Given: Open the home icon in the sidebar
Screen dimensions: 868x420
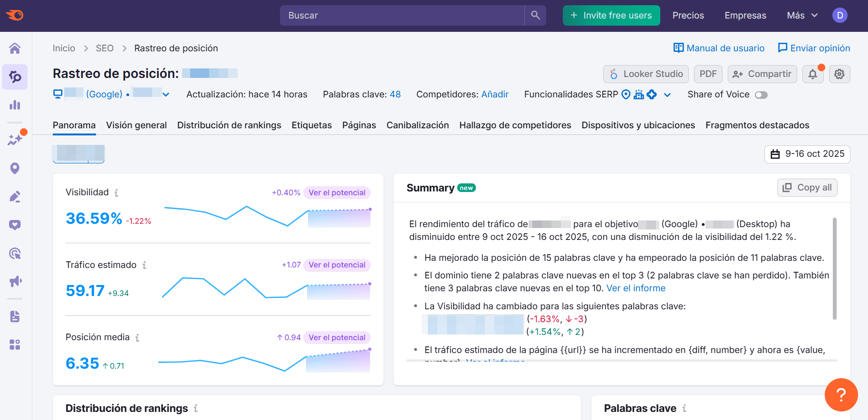Looking at the screenshot, I should (x=15, y=48).
